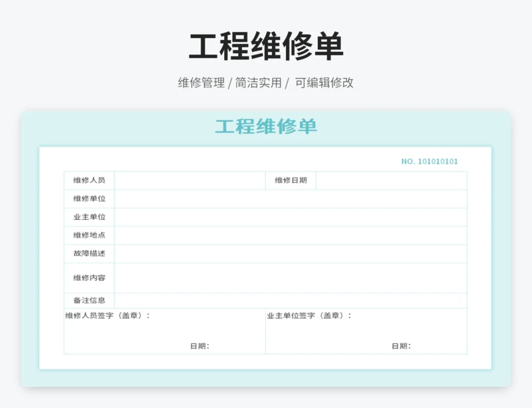This screenshot has width=532, height=408.
Task: Click the empty field beside 备注信息
Action: [x=291, y=301]
